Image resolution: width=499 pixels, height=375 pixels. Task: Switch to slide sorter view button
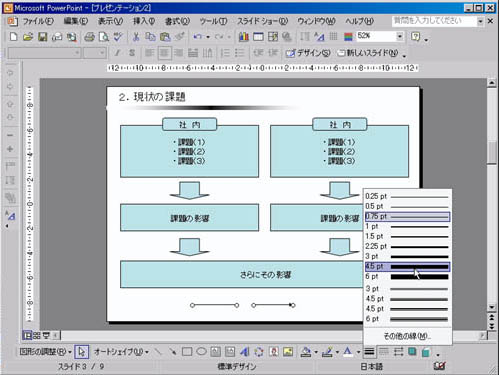click(x=37, y=335)
